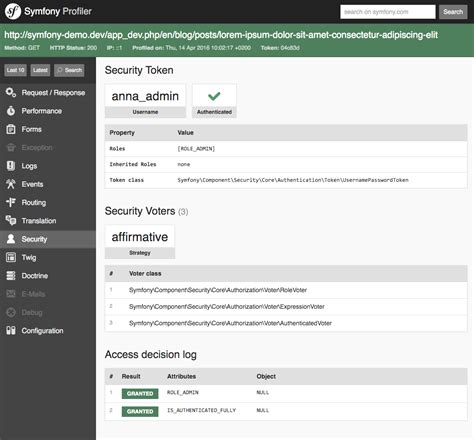This screenshot has width=474, height=440.
Task: Click the Exception icon in sidebar
Action: click(11, 147)
